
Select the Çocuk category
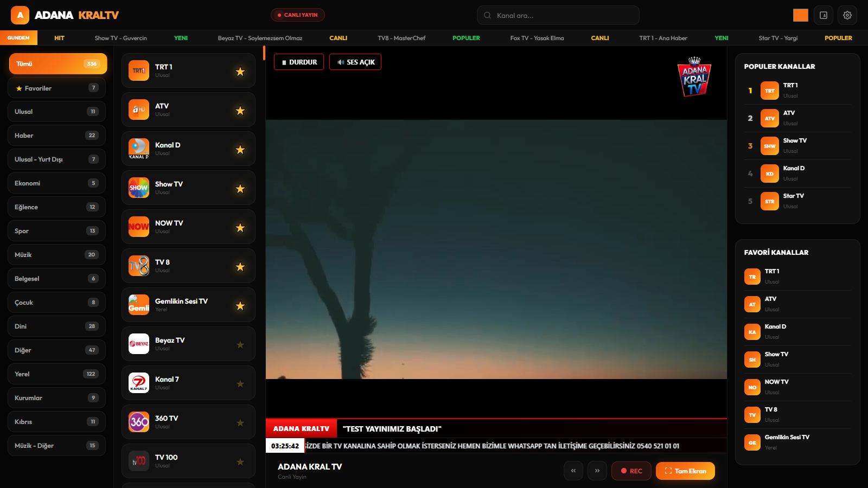pos(57,303)
